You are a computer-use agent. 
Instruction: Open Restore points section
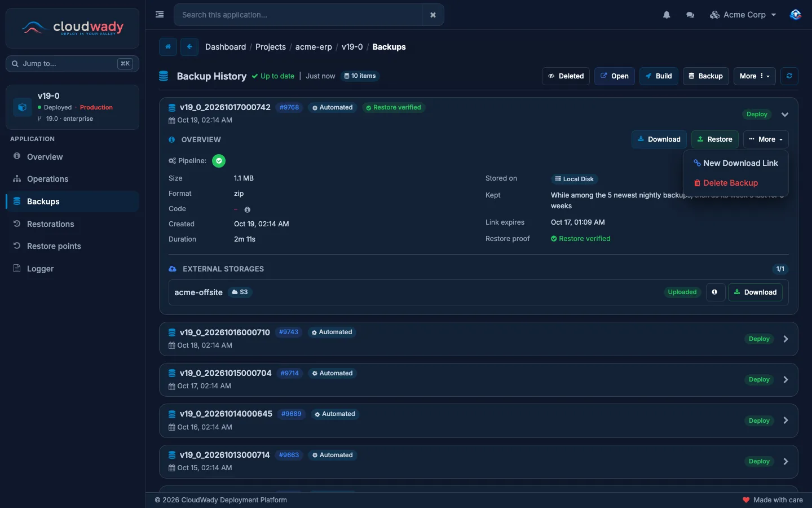[x=72, y=246]
